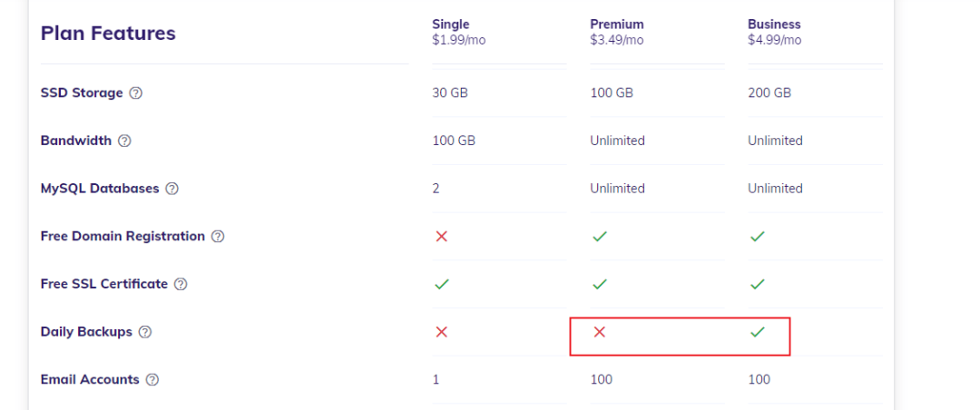
Task: Open the MySQL Databases help tooltip icon
Action: tap(171, 189)
